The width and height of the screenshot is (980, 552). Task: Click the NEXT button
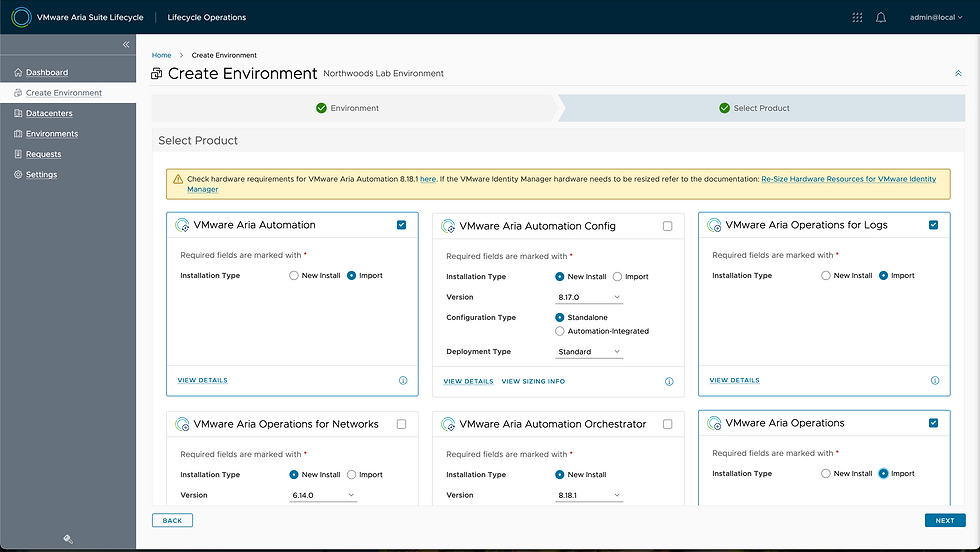click(x=945, y=520)
